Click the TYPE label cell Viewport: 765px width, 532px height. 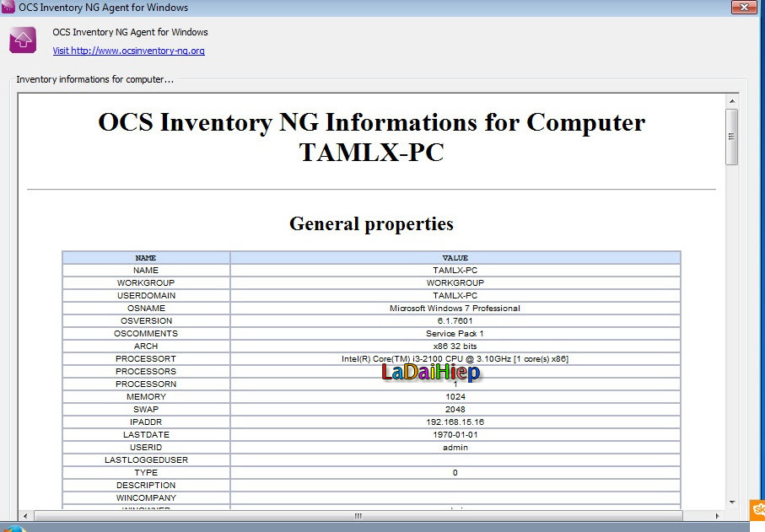pyautogui.click(x=146, y=473)
